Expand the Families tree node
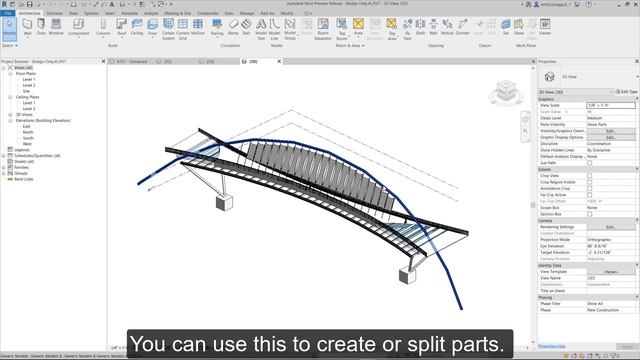The image size is (640, 360). (3, 167)
